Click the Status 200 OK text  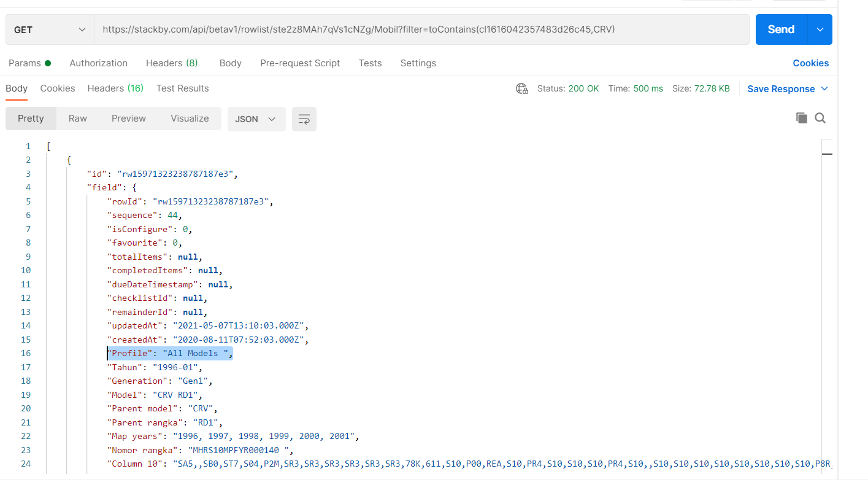coord(568,88)
